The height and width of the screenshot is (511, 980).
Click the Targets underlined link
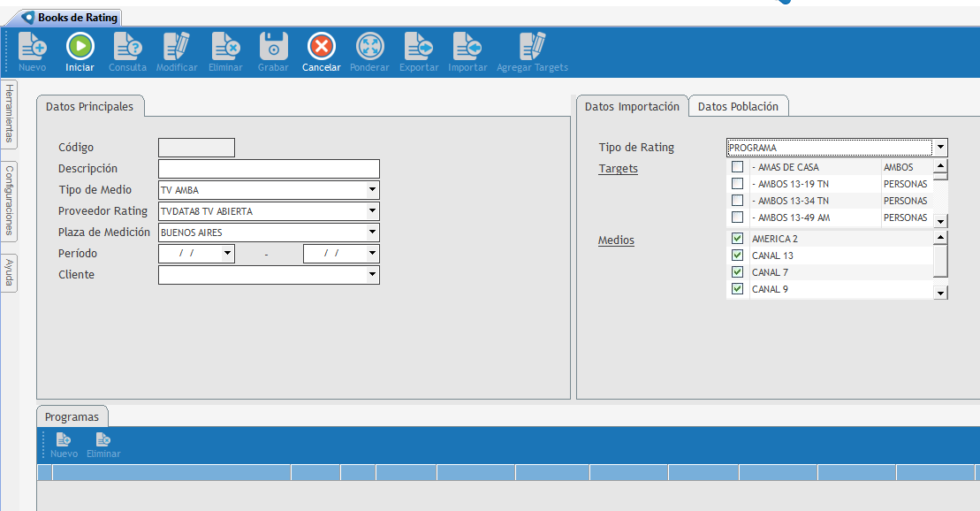618,169
